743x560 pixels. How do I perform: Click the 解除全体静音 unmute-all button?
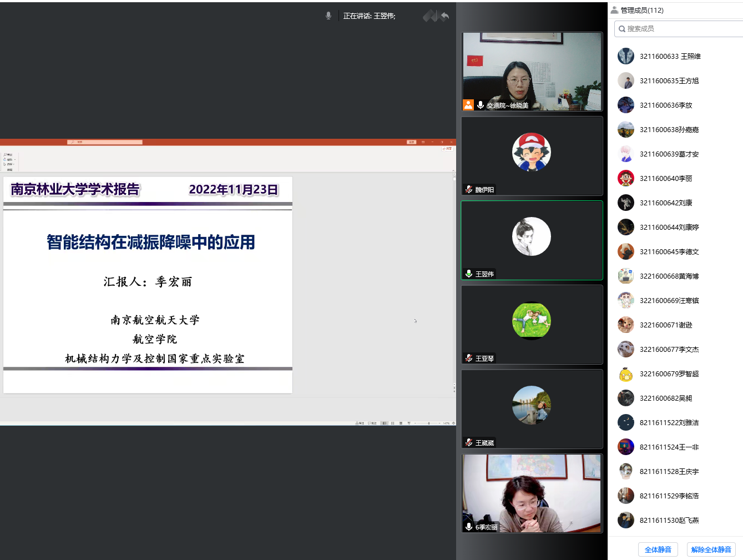point(711,549)
